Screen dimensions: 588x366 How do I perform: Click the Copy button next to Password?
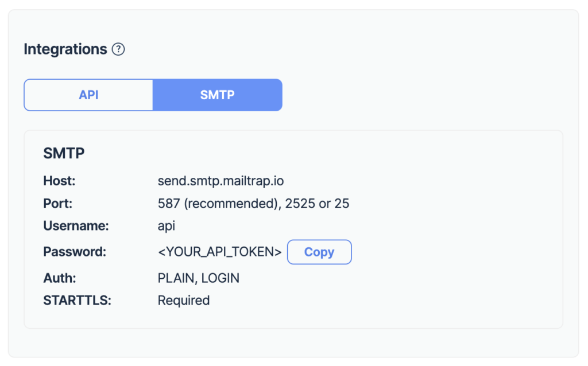point(319,252)
